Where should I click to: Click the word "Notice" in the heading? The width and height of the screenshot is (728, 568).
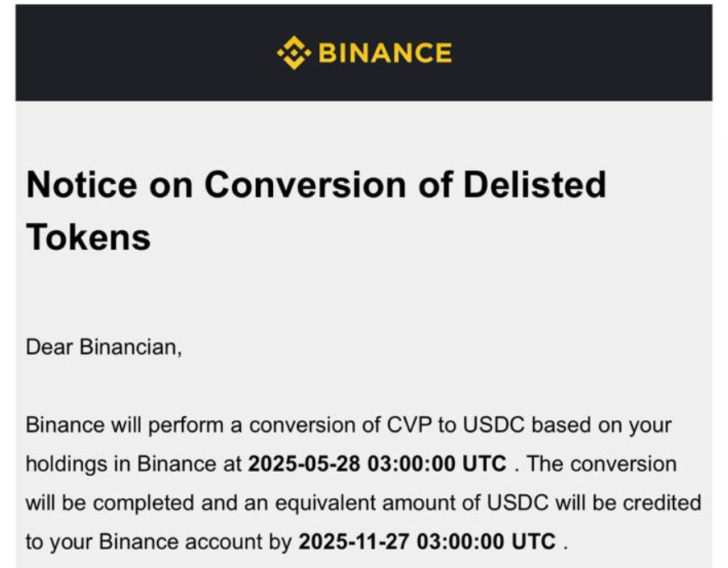[81, 184]
